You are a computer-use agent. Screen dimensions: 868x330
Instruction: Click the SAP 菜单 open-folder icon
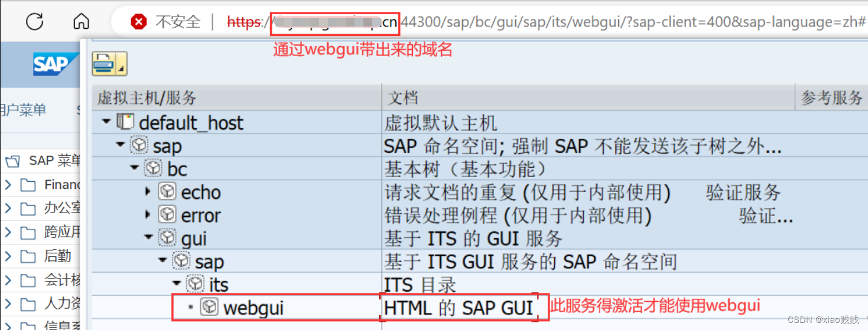coord(14,161)
